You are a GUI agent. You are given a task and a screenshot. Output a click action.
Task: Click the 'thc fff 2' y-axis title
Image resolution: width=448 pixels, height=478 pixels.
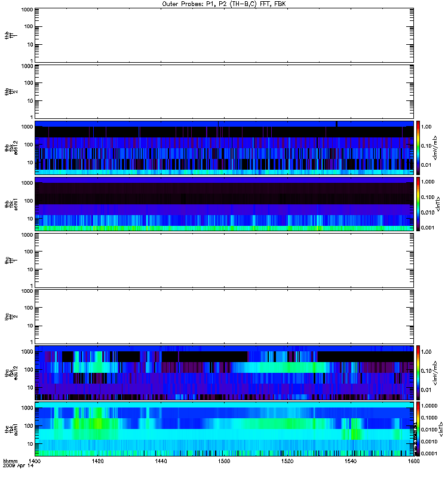11,317
